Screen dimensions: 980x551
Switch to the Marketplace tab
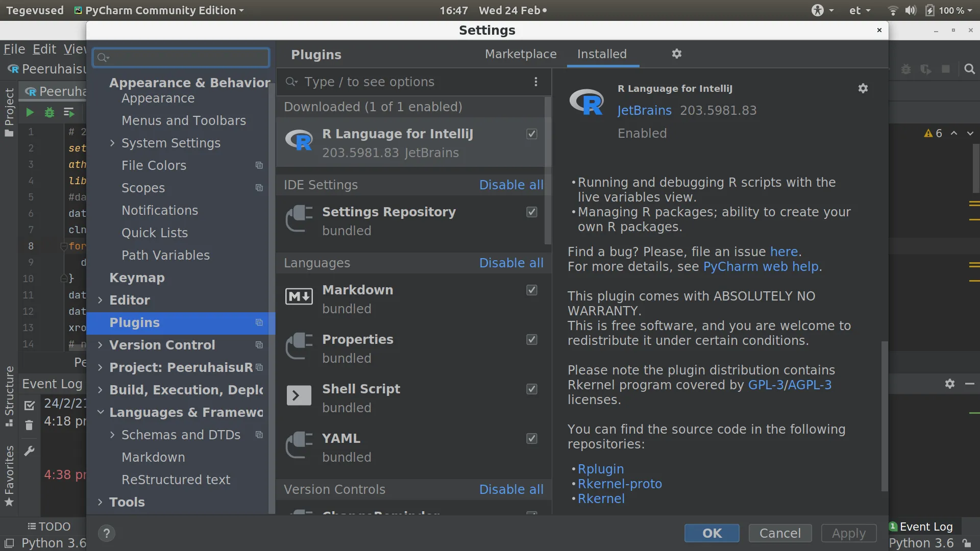(520, 54)
